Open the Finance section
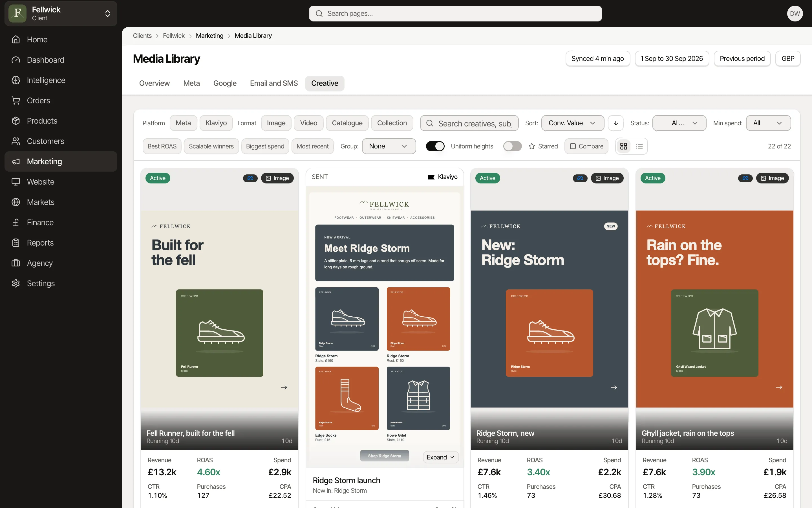 coord(61,222)
